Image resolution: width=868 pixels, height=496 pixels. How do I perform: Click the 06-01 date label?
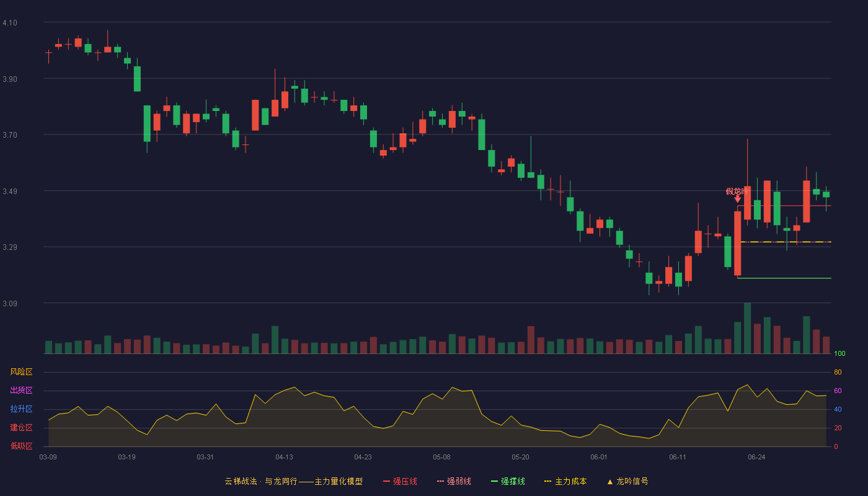click(599, 457)
